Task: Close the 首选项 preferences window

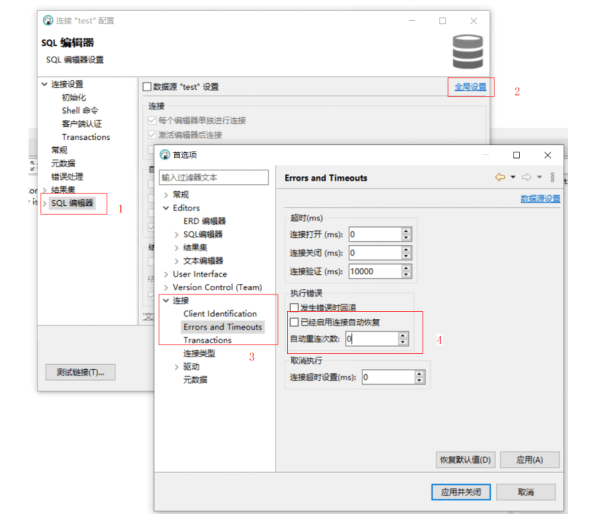Action: (x=548, y=155)
